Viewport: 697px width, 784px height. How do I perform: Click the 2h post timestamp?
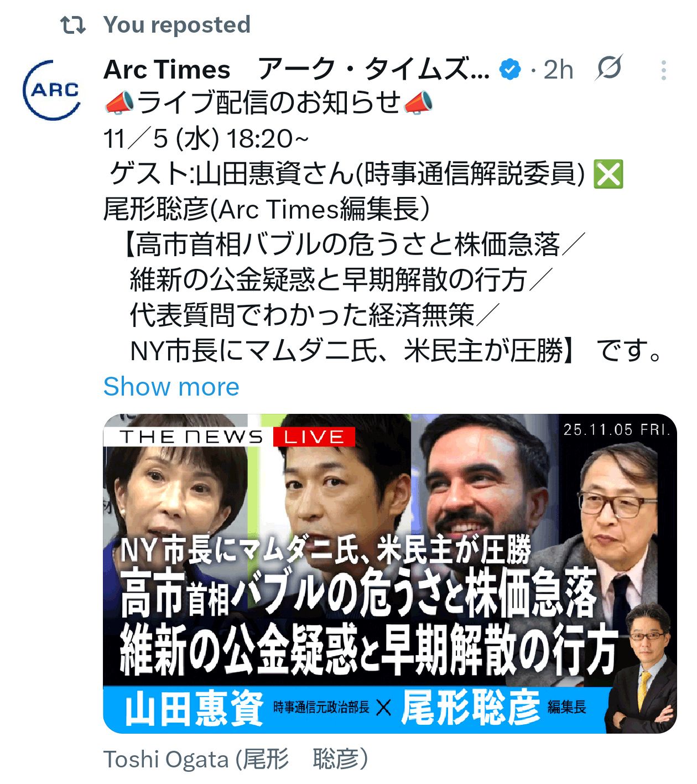click(x=558, y=70)
